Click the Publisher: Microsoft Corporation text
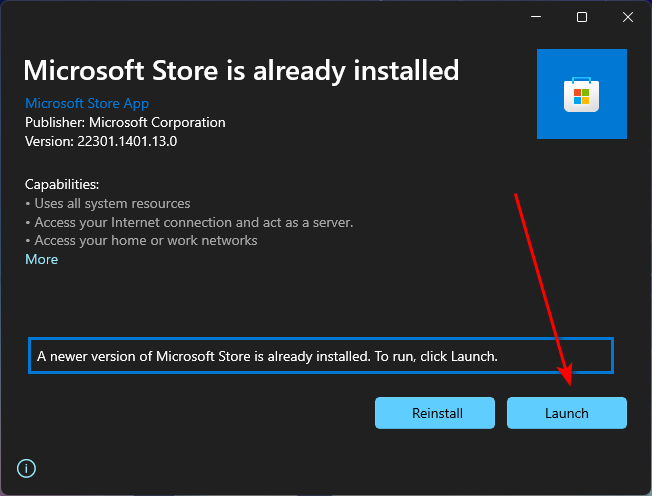 point(125,122)
